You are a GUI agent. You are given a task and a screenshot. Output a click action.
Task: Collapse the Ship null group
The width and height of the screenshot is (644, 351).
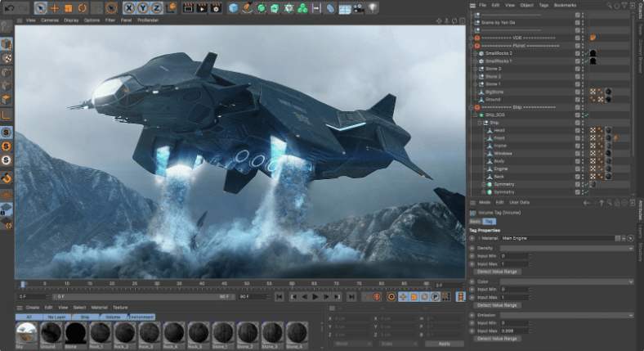pos(479,123)
